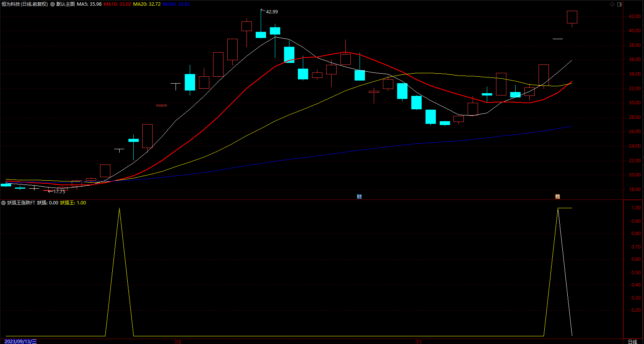This screenshot has width=644, height=344.
Task: Click the 榜 ranking marker icon
Action: coord(558,197)
